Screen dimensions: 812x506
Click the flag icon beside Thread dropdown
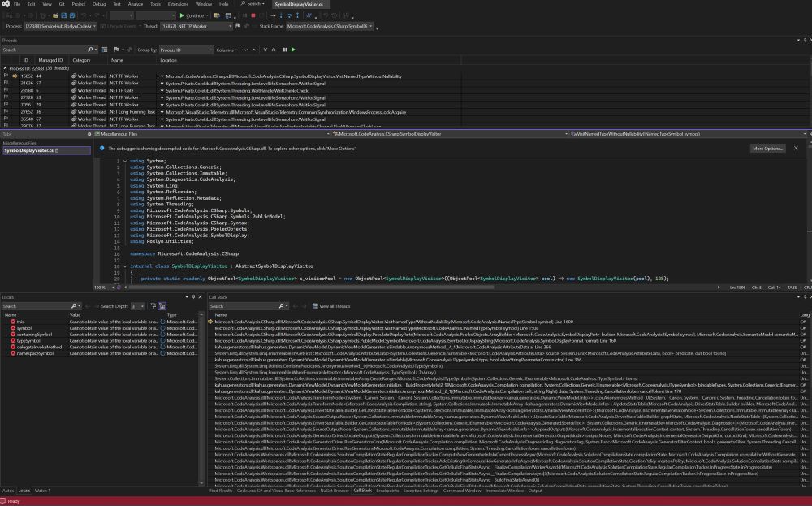click(x=238, y=26)
